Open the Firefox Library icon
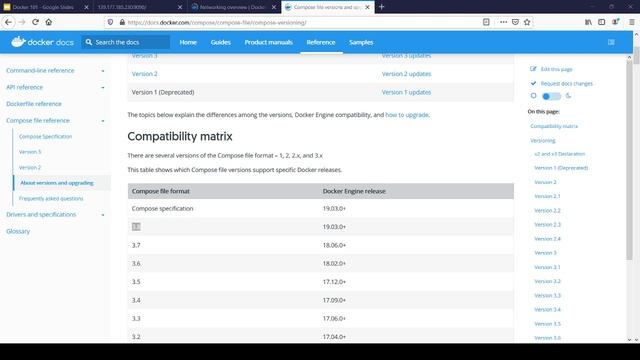 [588, 22]
